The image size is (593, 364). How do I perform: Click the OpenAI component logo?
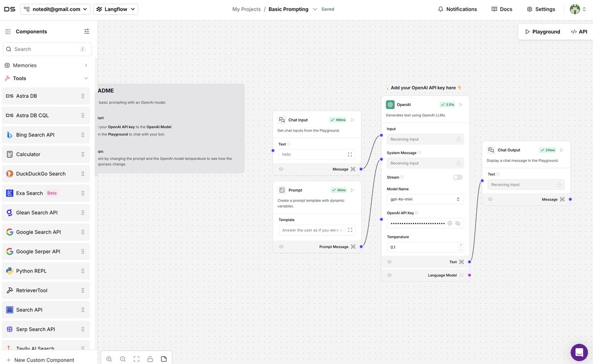[390, 105]
